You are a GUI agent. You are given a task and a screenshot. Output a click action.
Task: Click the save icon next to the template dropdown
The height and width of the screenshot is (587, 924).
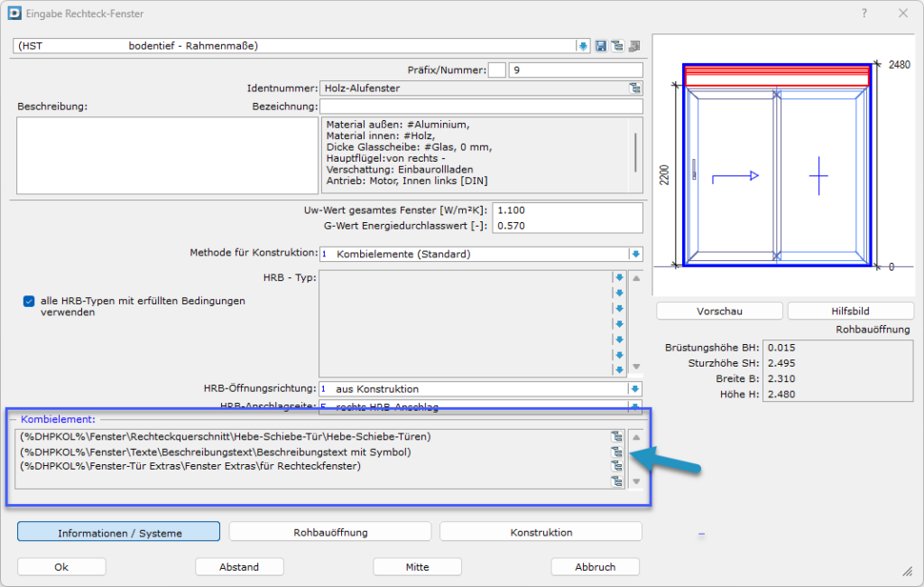point(601,46)
